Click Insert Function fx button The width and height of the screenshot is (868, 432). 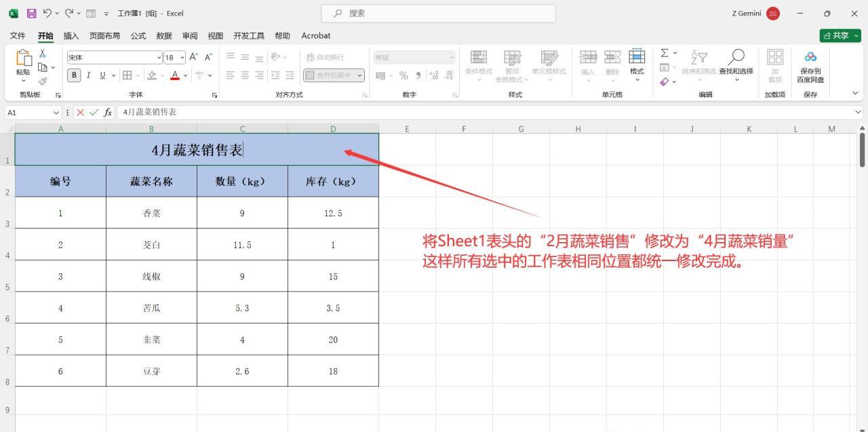(x=108, y=113)
